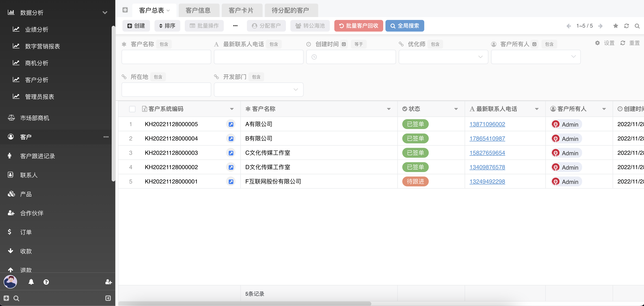Open 设置 filter settings gear

point(605,43)
